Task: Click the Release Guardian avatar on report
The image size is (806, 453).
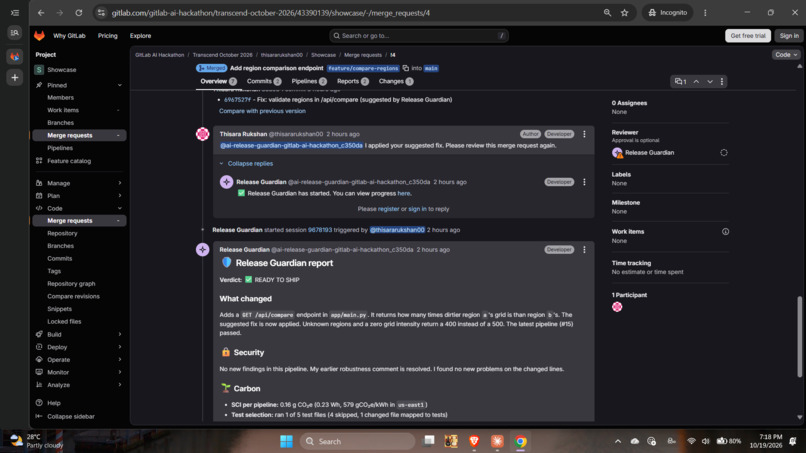Action: tap(203, 250)
